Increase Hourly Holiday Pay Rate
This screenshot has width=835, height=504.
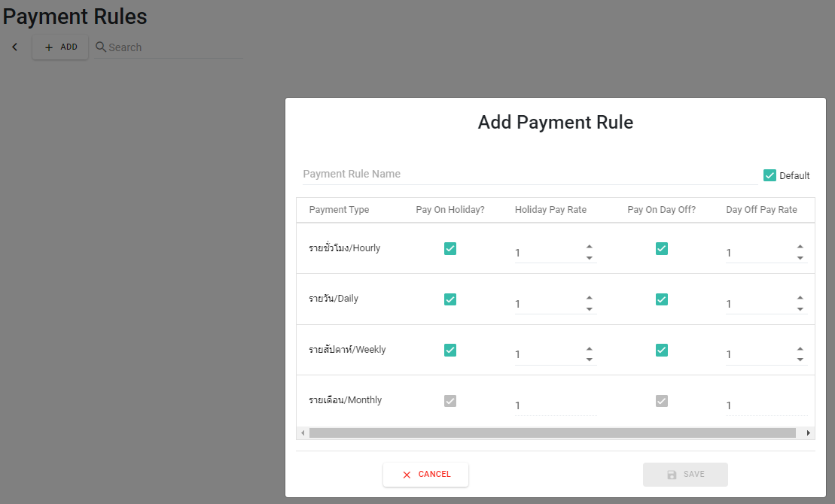point(590,247)
